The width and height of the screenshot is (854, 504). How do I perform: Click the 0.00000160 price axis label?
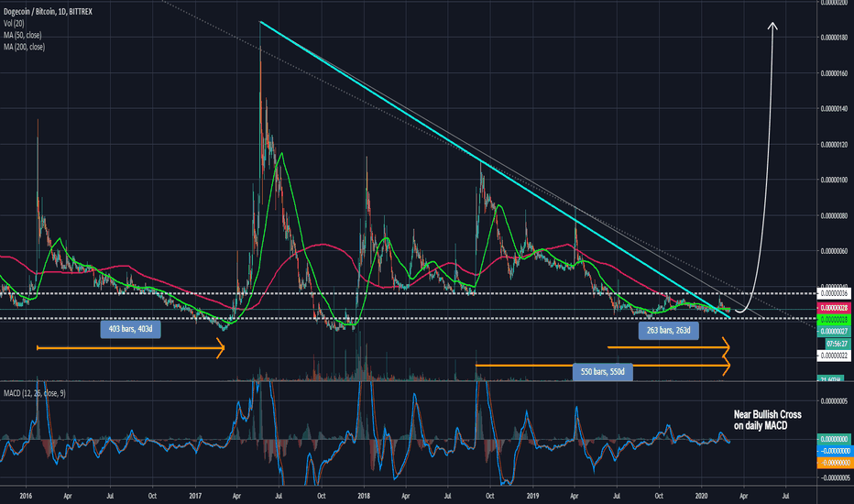(x=835, y=73)
